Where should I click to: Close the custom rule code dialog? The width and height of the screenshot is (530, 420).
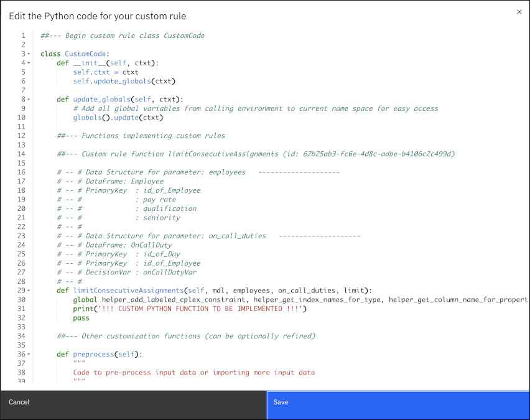pos(519,12)
